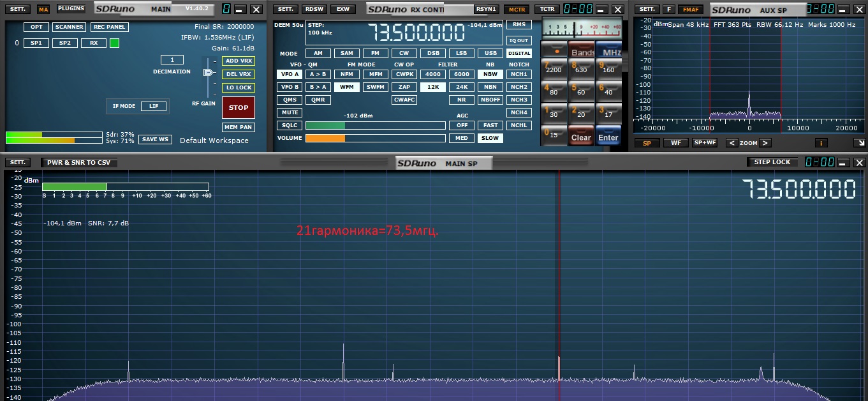Open the RDSW window from RX Control
The height and width of the screenshot is (401, 868).
point(313,9)
